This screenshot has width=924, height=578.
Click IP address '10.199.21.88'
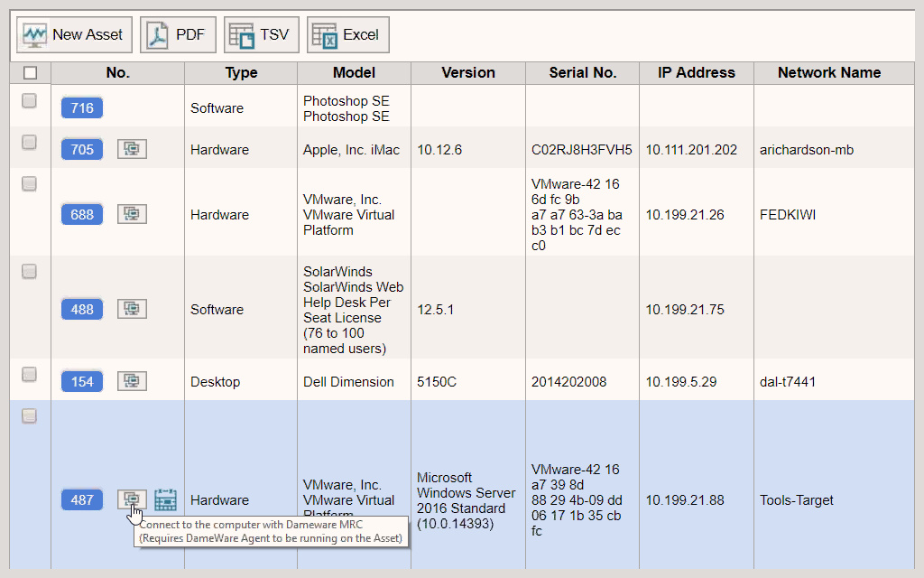685,500
